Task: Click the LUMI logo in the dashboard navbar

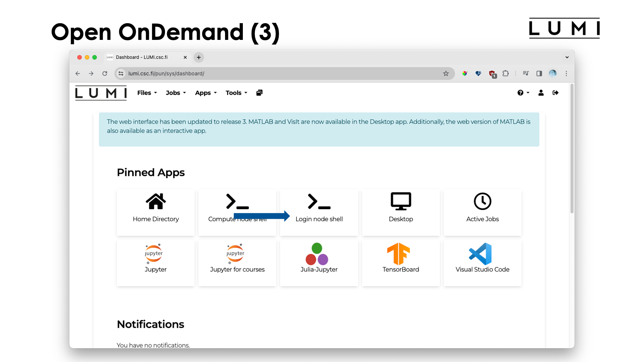Action: tap(101, 93)
